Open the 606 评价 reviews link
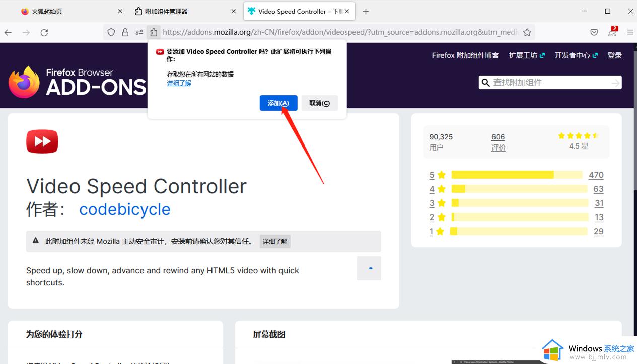The width and height of the screenshot is (637, 364). click(x=499, y=142)
